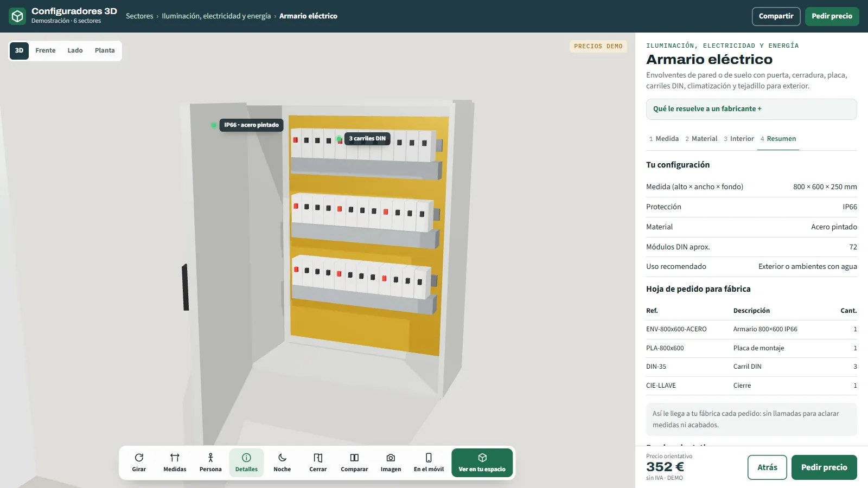This screenshot has width=868, height=488.
Task: Click the black door handle on the 3D cabinet
Action: pyautogui.click(x=185, y=287)
